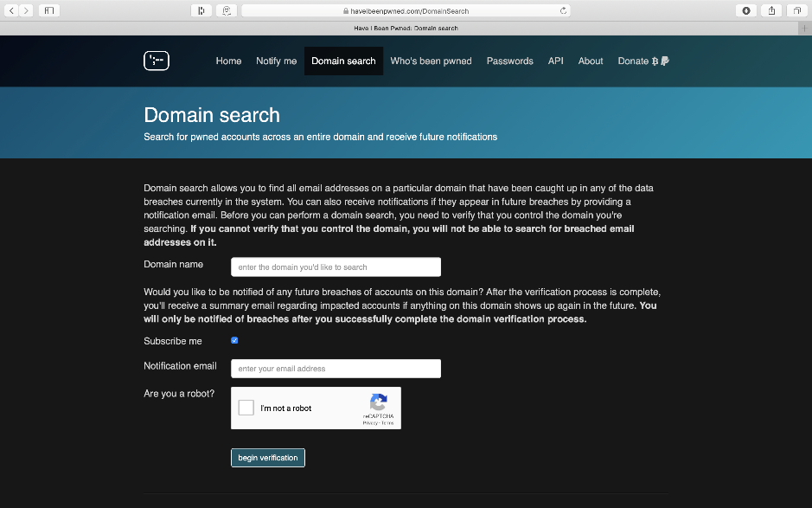
Task: Open a new tab with plus button
Action: click(x=805, y=29)
